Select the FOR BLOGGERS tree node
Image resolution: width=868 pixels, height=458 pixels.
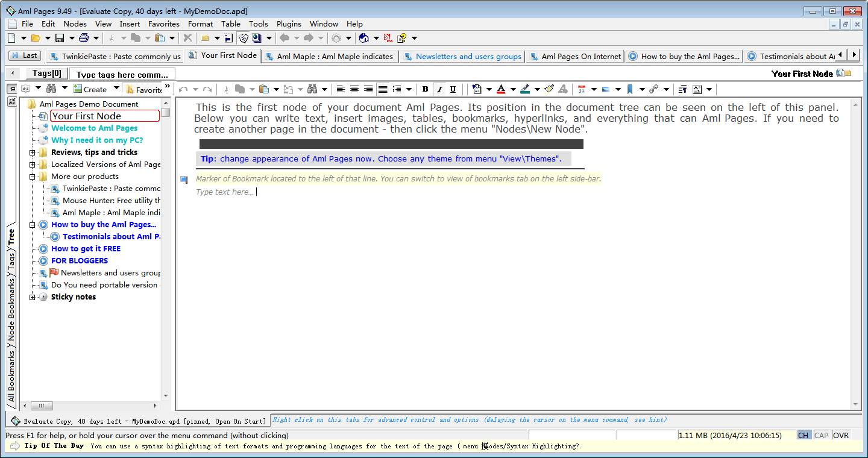(x=80, y=261)
